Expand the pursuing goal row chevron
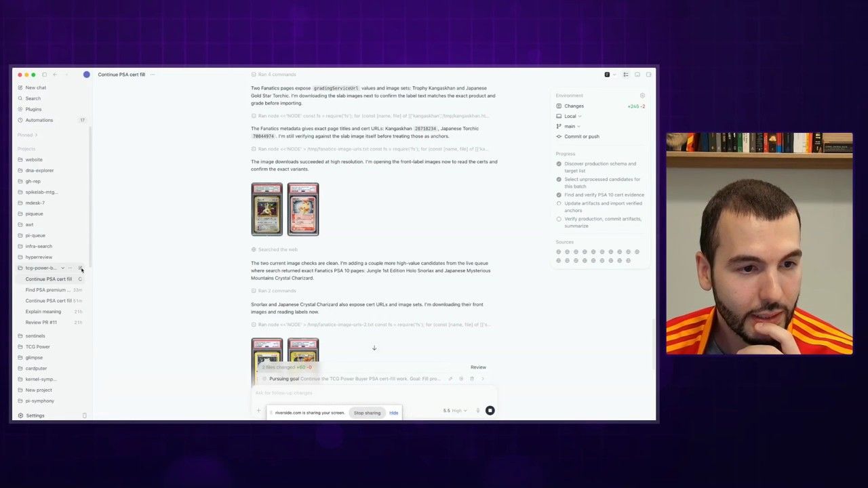The height and width of the screenshot is (488, 868). pos(483,379)
